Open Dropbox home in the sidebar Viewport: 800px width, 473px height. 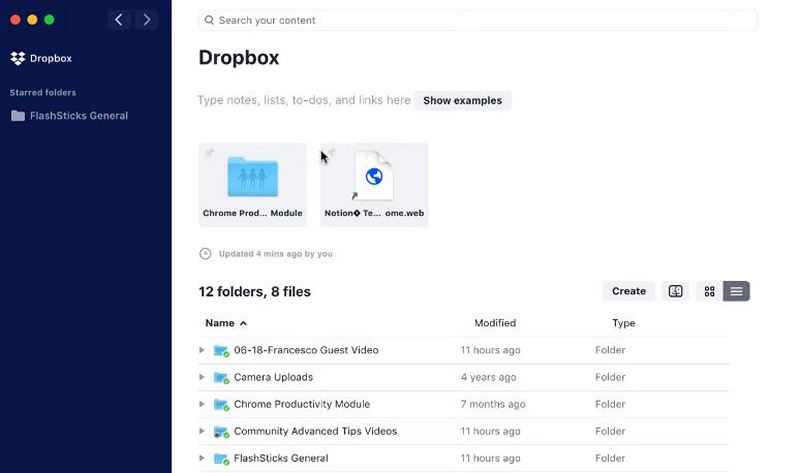41,58
